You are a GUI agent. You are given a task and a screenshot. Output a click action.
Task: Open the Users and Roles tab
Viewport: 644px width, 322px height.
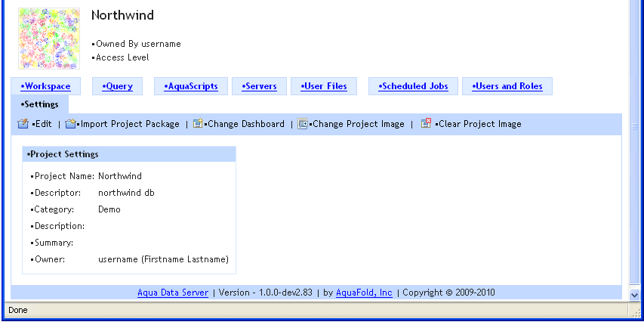click(x=507, y=86)
